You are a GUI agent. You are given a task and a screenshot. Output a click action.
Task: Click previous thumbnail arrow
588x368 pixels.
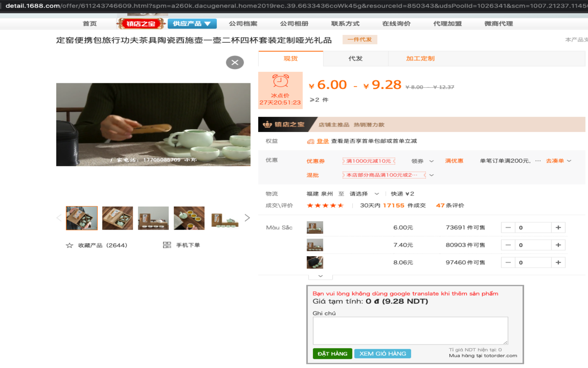coord(59,218)
